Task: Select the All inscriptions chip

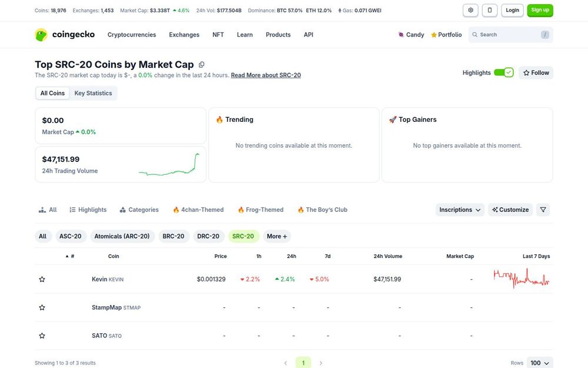Action: coord(43,236)
